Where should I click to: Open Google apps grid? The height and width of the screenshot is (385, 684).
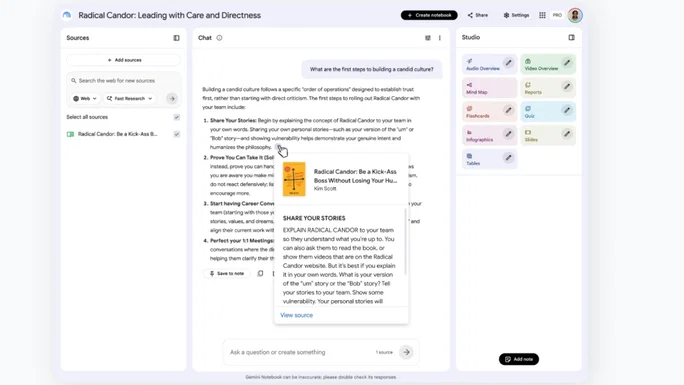(542, 15)
